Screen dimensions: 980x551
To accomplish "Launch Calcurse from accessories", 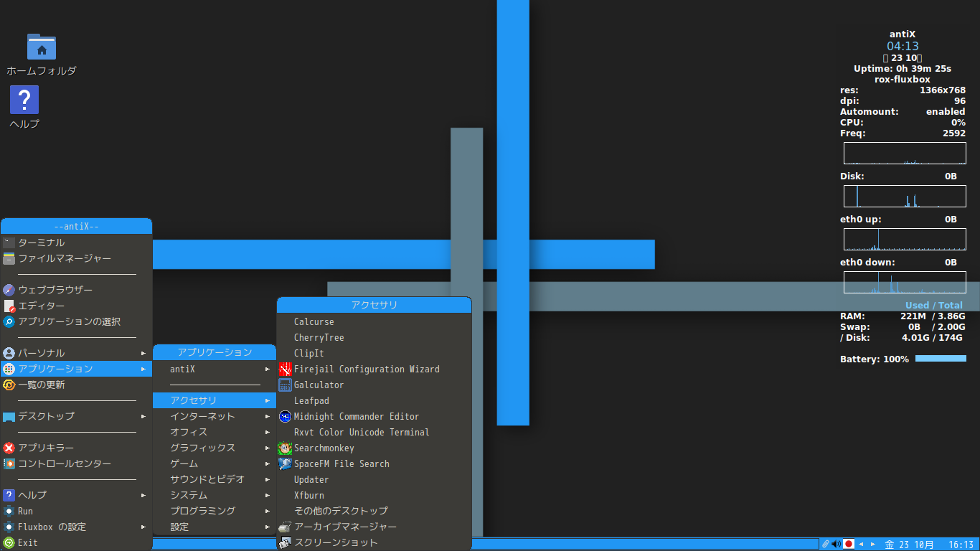I will 374,321.
